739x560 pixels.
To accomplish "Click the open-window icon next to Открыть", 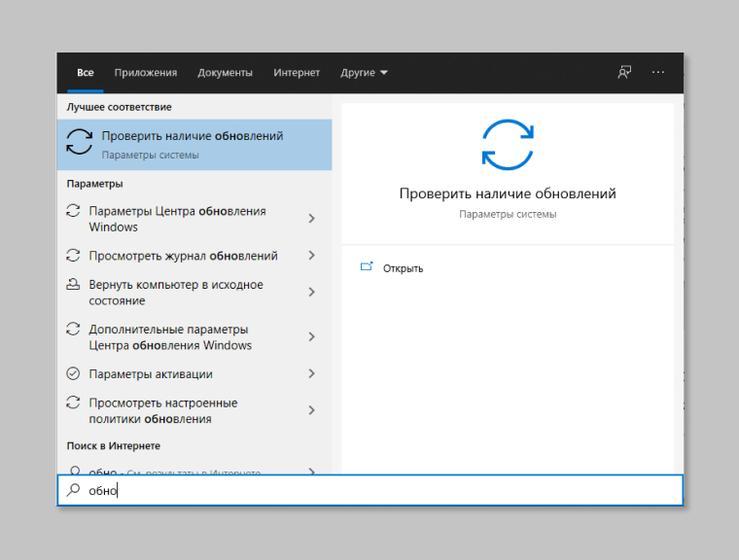I will [x=367, y=266].
